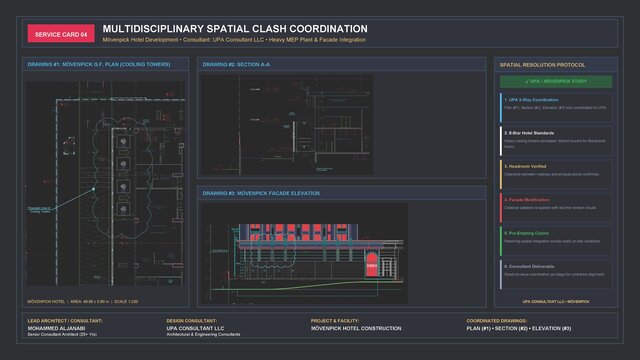Click the LEAD ARCHITECT / CONSULTANT label

65,321
